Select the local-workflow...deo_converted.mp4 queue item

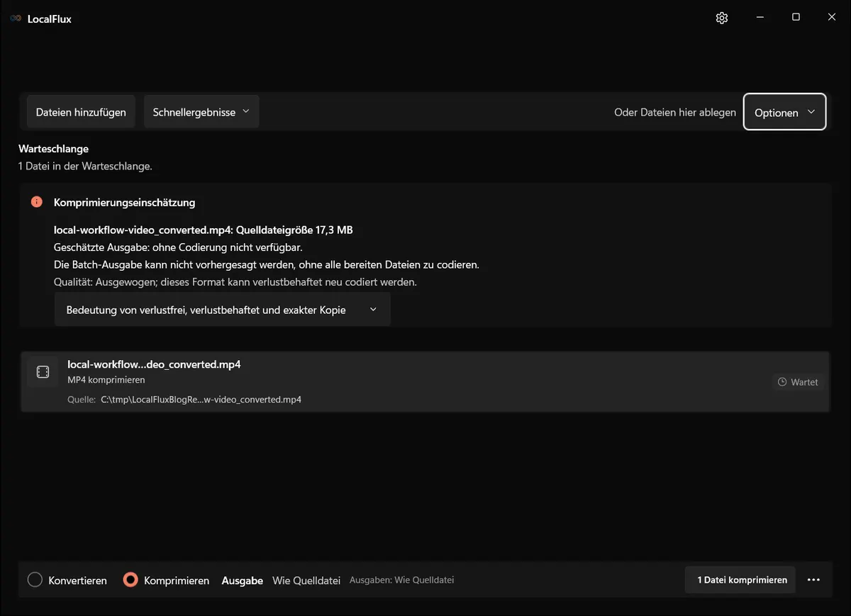(425, 381)
